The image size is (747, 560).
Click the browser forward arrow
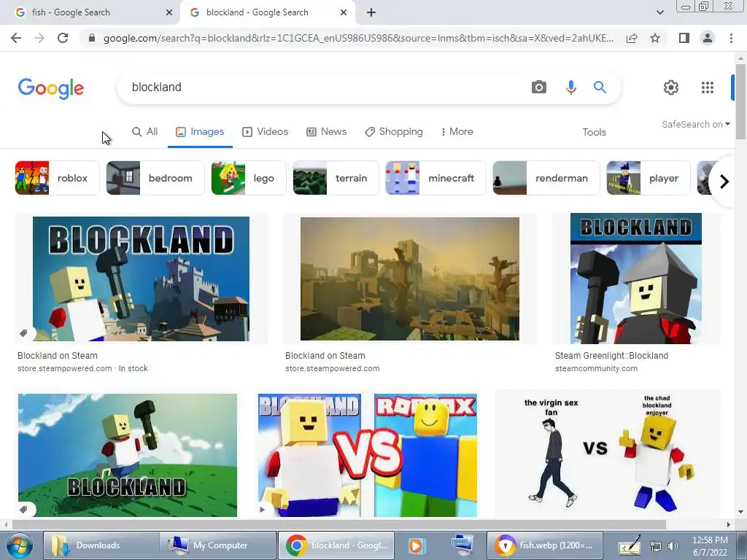coord(39,38)
